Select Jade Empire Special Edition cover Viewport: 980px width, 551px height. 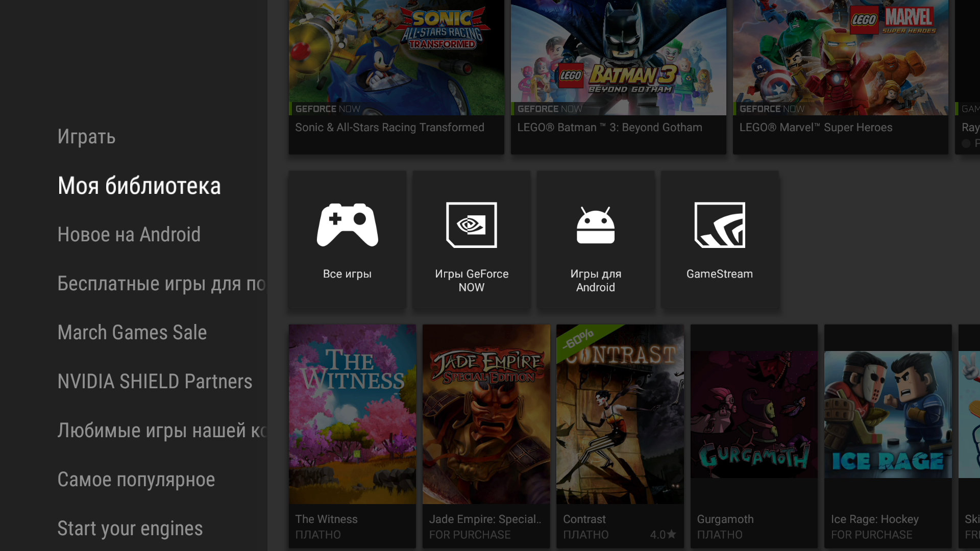pos(486,414)
